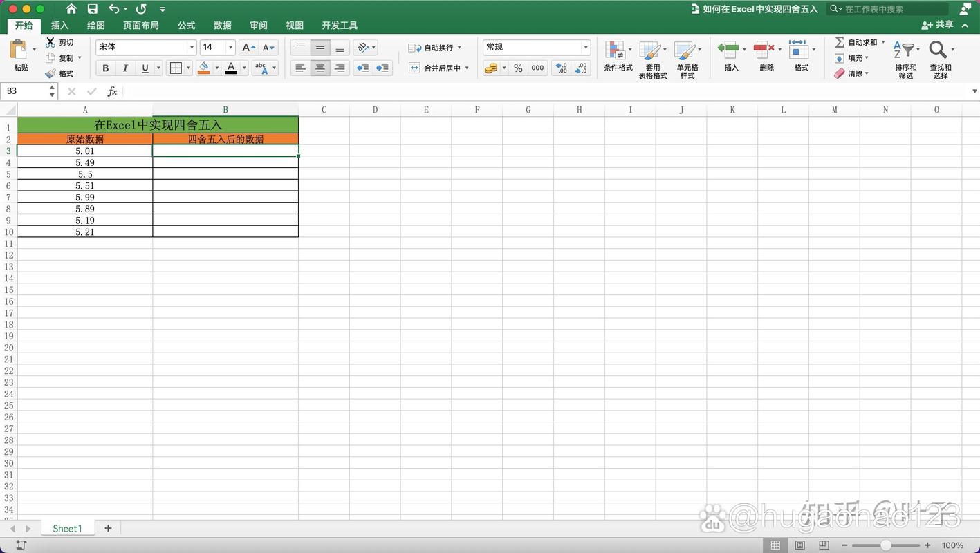Decrease the cell indent
The height and width of the screenshot is (553, 980).
[x=362, y=68]
